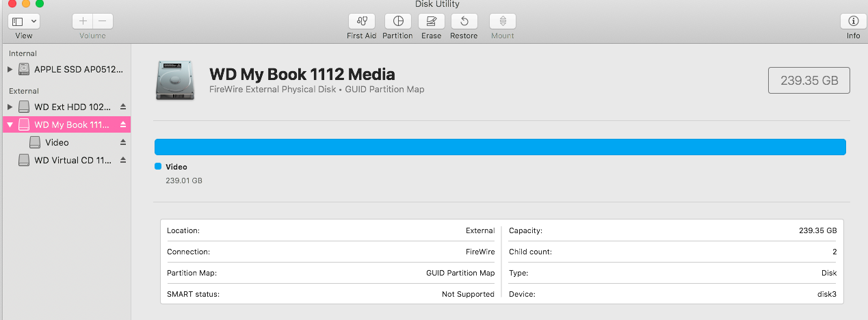
Task: Click the 239.01 GB size text
Action: 184,181
